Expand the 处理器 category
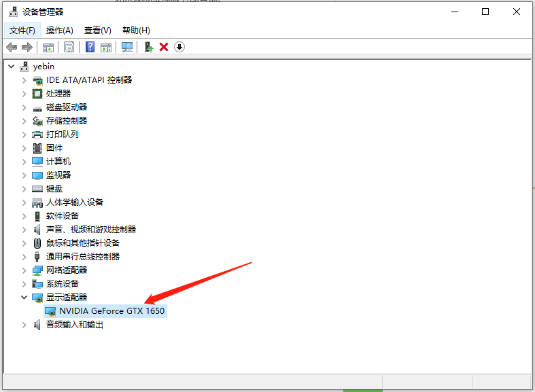Viewport: 535px width, 392px height. tap(24, 94)
